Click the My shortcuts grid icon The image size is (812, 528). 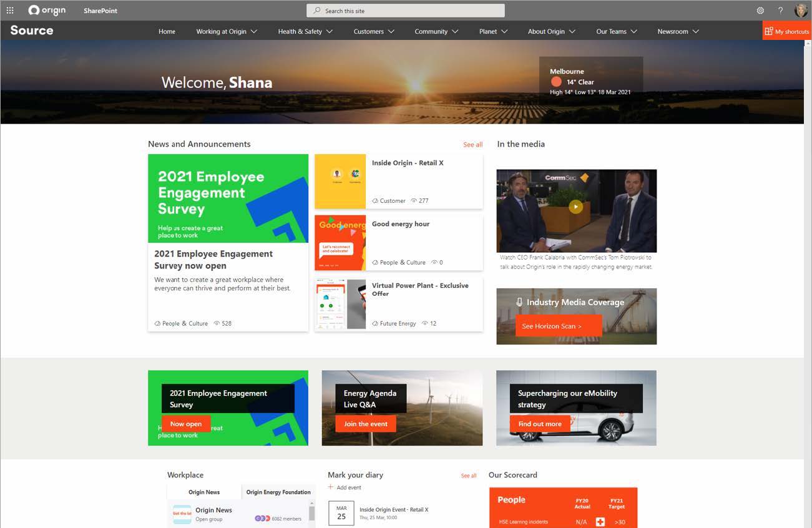point(769,31)
